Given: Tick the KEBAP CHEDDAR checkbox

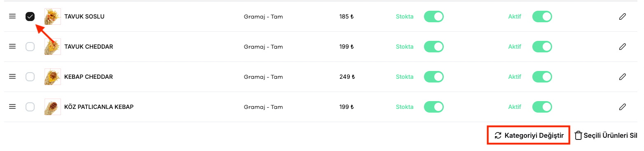Looking at the screenshot, I should tap(30, 77).
